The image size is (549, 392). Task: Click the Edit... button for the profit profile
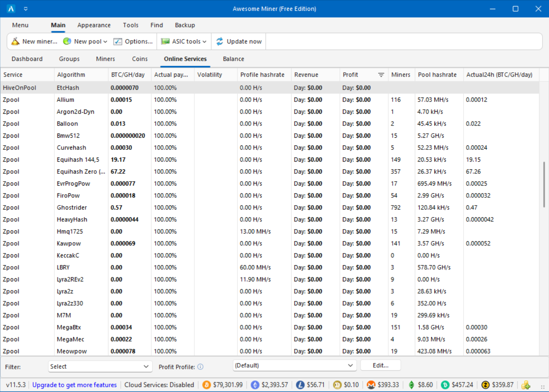(x=380, y=365)
